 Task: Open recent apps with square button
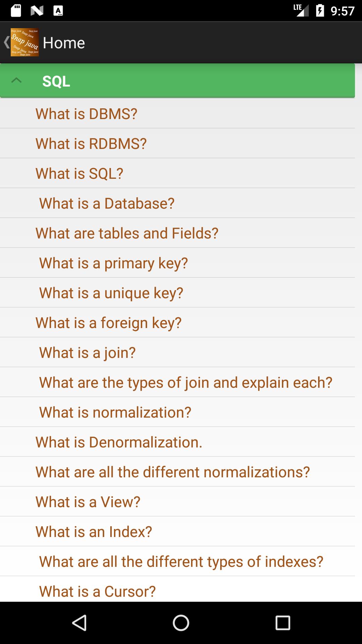point(283,623)
